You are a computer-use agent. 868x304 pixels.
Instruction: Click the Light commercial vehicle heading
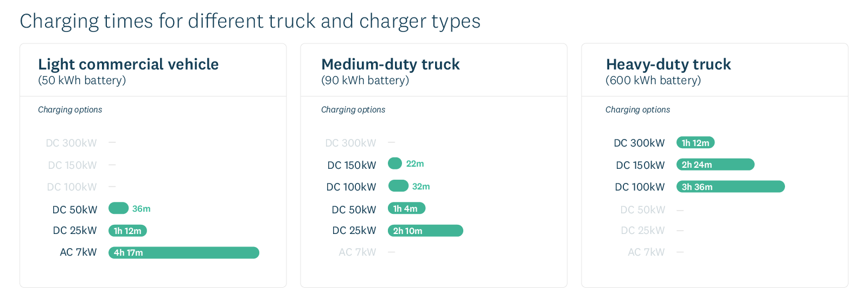pyautogui.click(x=128, y=64)
